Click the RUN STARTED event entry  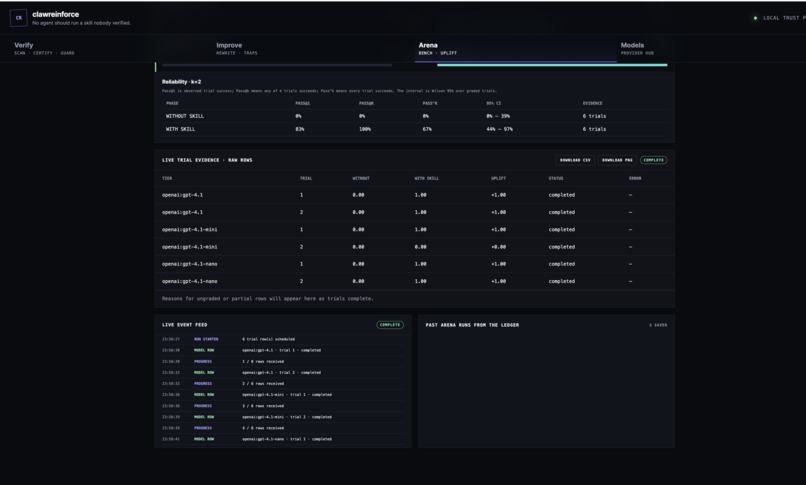(283, 339)
